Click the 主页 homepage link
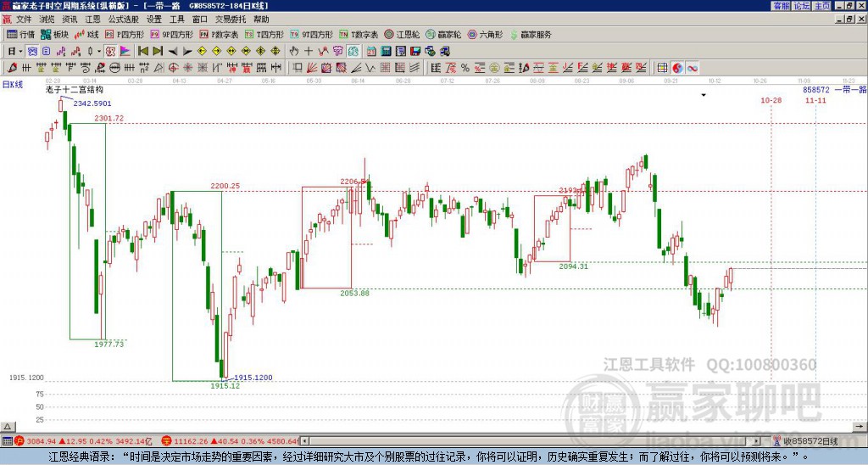The width and height of the screenshot is (868, 465). [822, 6]
